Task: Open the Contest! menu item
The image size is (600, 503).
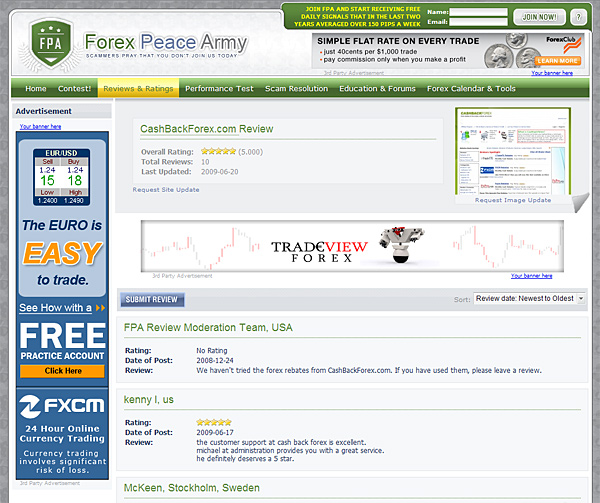Action: pyautogui.click(x=74, y=89)
